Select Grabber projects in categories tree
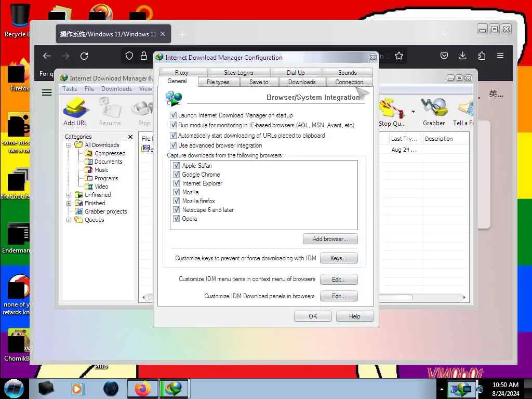 (x=105, y=211)
